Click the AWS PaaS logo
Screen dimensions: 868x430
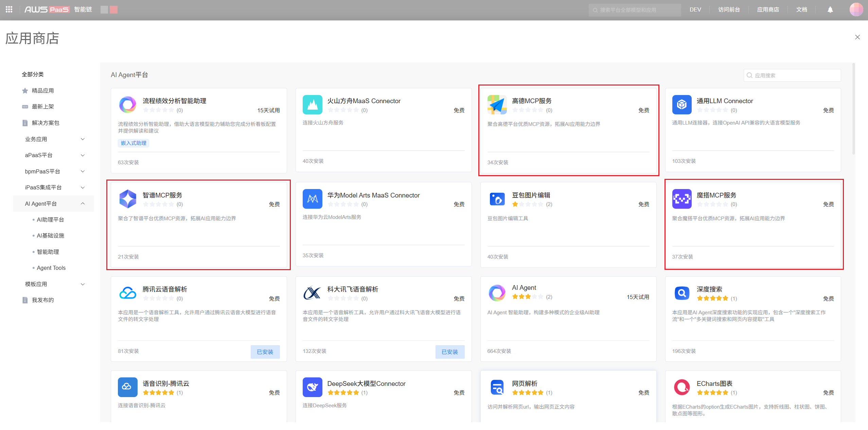47,10
